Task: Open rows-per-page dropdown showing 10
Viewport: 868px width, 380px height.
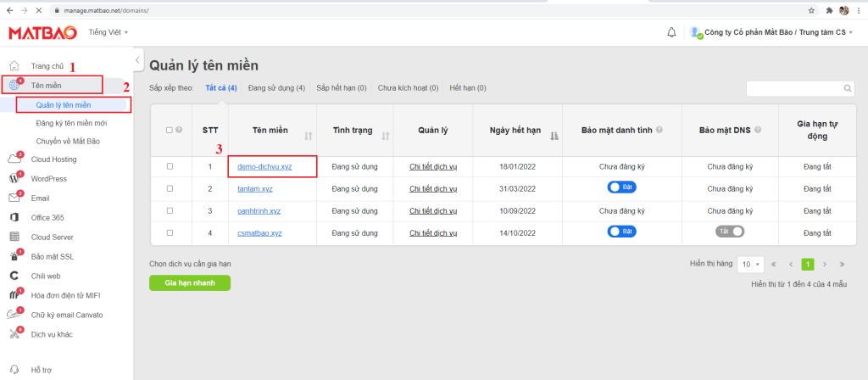Action: tap(750, 264)
